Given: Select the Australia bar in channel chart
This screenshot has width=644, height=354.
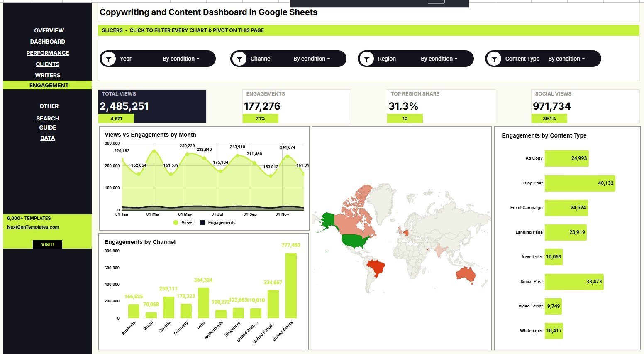Looking at the screenshot, I should (x=134, y=311).
